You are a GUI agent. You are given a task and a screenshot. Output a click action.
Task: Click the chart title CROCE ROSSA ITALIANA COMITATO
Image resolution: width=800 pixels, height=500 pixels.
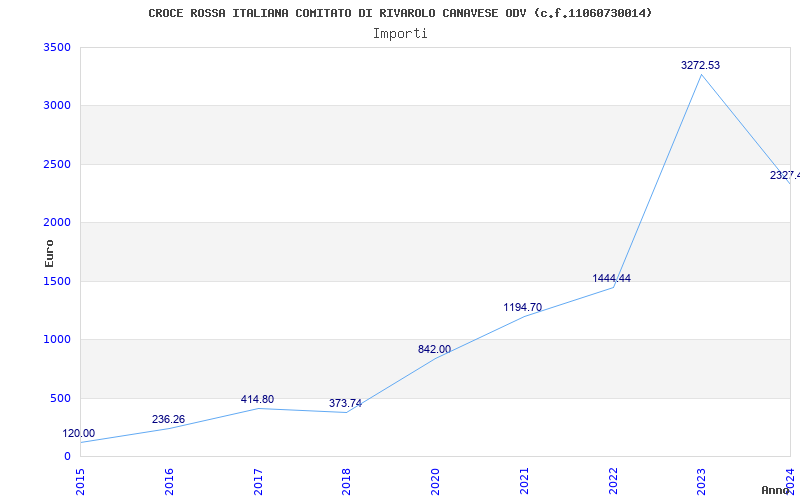click(x=400, y=13)
